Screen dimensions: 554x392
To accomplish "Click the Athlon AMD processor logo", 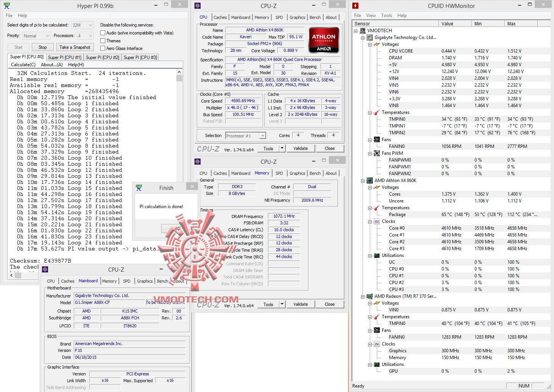I will [x=324, y=40].
